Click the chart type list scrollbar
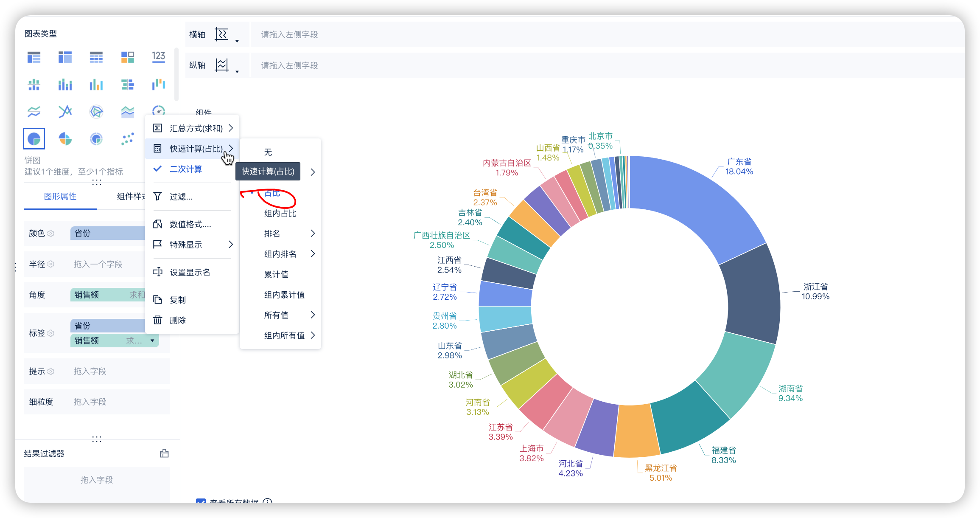Viewport: 980px width, 518px height. pyautogui.click(x=176, y=74)
